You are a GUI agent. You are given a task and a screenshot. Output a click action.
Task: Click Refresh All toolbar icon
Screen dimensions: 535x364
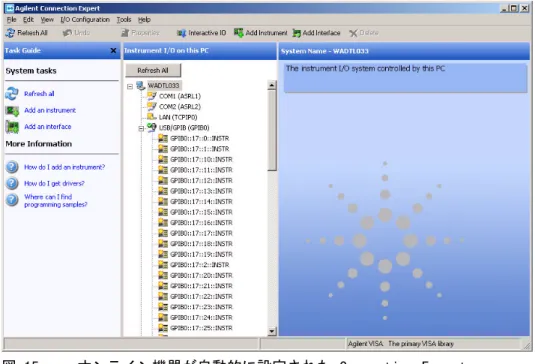tap(10, 33)
